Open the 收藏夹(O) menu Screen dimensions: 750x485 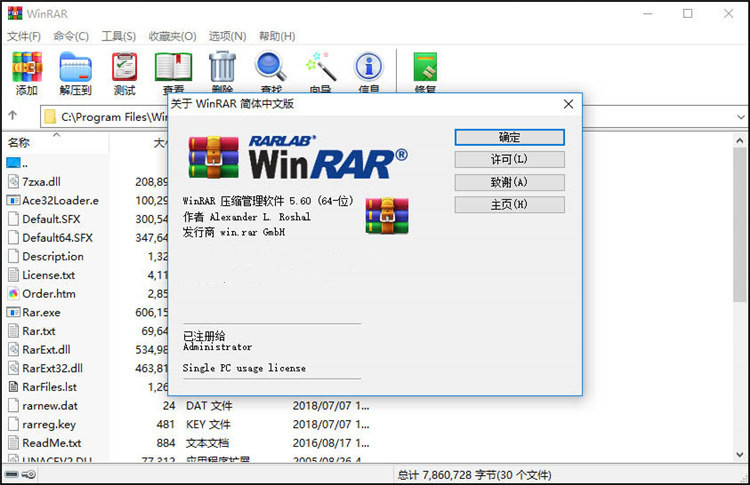(171, 36)
